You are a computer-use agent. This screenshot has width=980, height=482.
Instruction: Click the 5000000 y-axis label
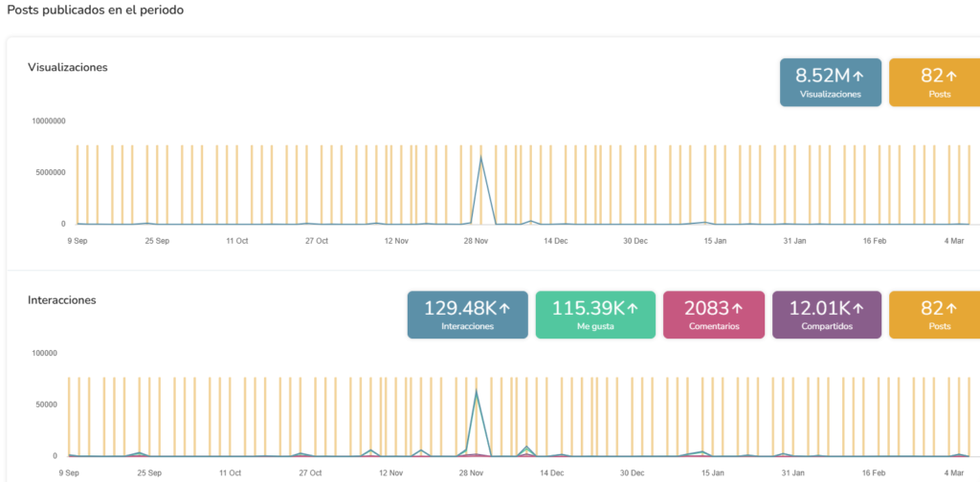tap(49, 172)
